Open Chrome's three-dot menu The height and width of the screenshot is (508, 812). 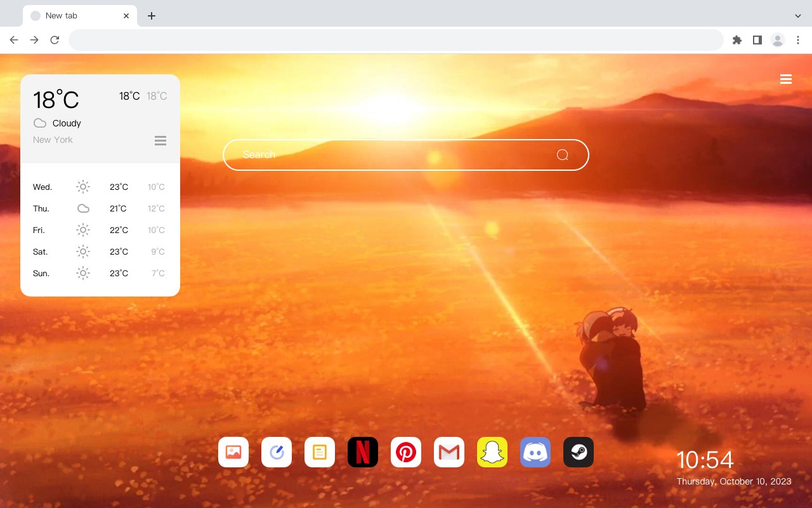[x=798, y=40]
